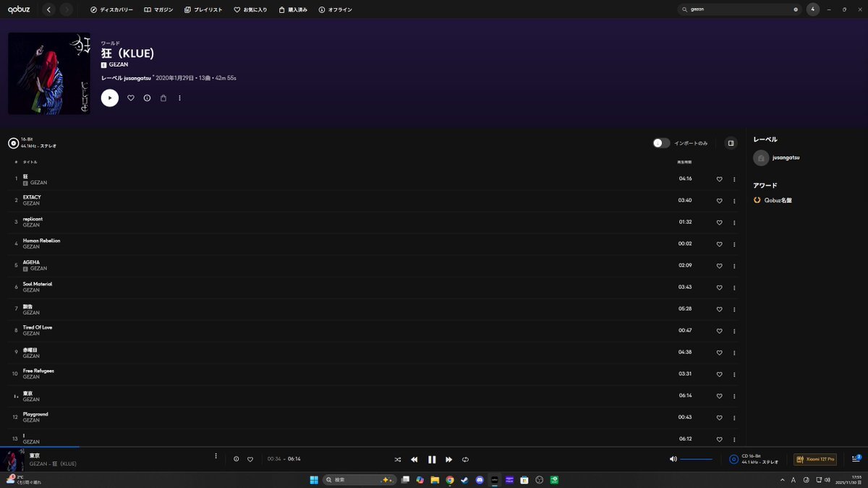
Task: Skip to the next track
Action: (448, 459)
